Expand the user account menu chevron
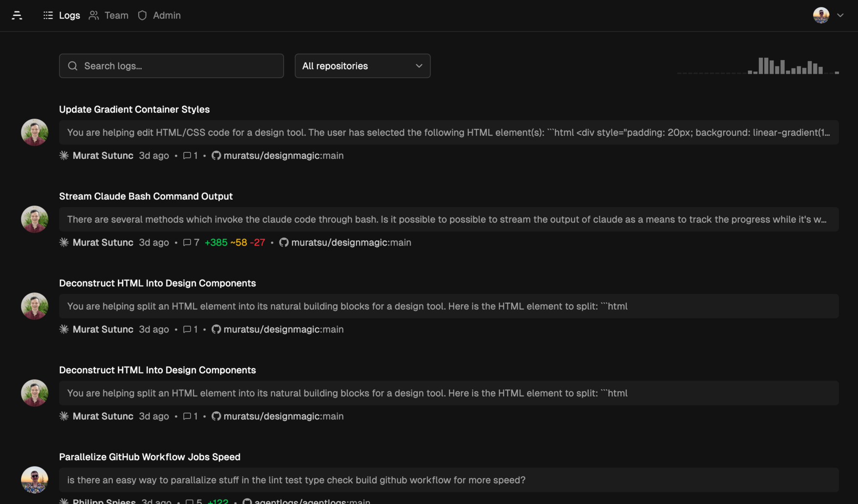The image size is (858, 504). point(840,16)
